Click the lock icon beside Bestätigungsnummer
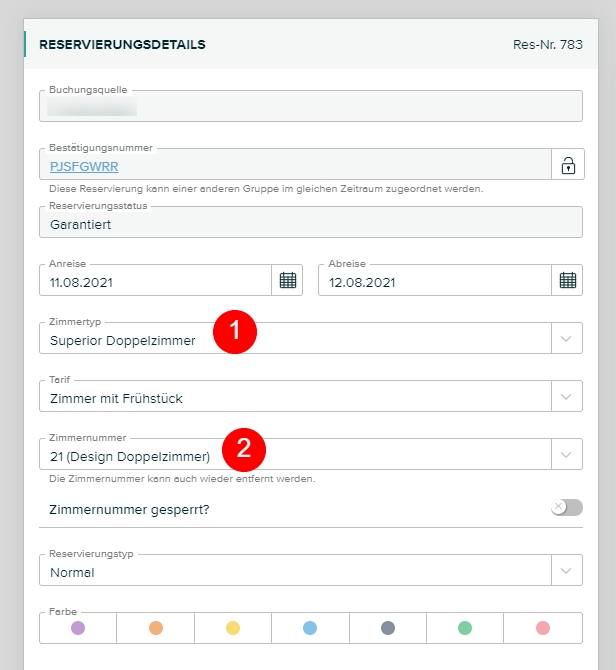The image size is (616, 670). pos(568,165)
